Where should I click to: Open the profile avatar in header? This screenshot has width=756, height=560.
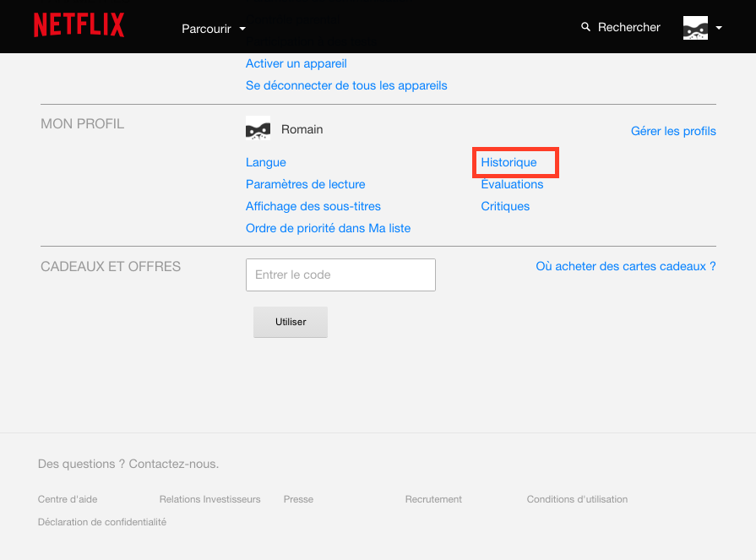(695, 28)
